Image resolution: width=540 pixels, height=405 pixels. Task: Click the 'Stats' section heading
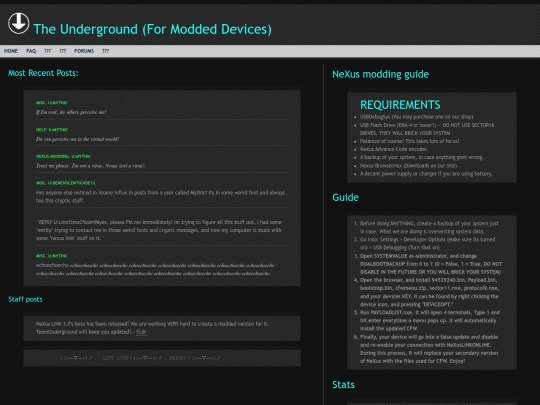click(343, 385)
